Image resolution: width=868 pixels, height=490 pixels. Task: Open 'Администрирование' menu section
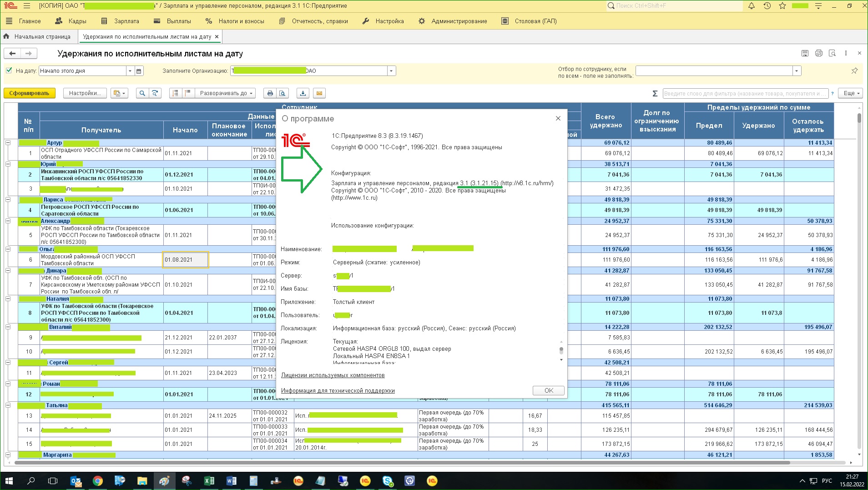453,21
